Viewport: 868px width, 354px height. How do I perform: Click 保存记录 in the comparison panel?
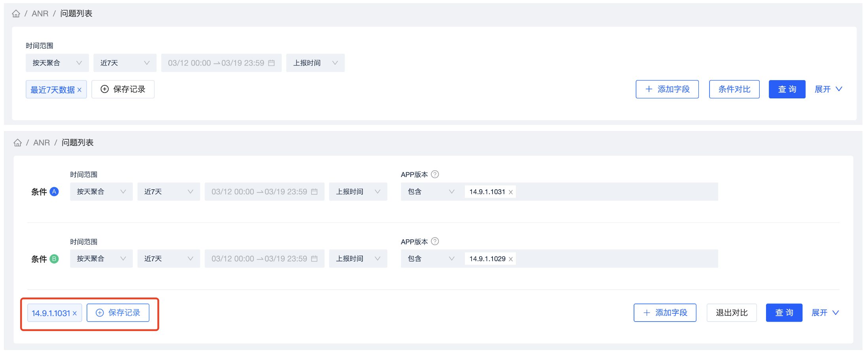118,313
